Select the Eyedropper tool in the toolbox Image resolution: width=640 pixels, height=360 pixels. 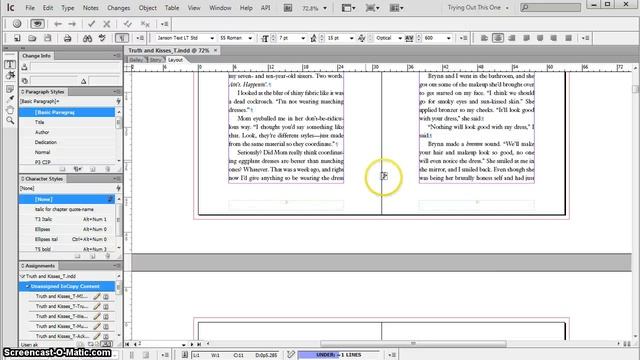tap(10, 99)
